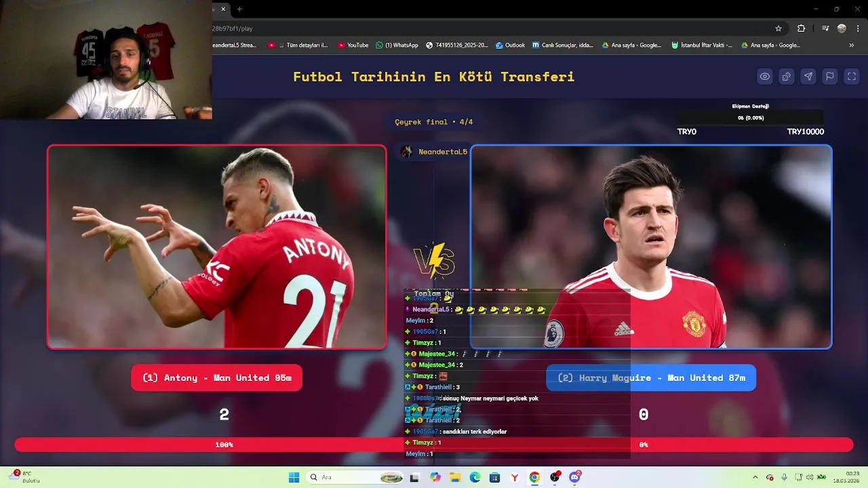Open OBS Studio from the taskbar

point(555,477)
